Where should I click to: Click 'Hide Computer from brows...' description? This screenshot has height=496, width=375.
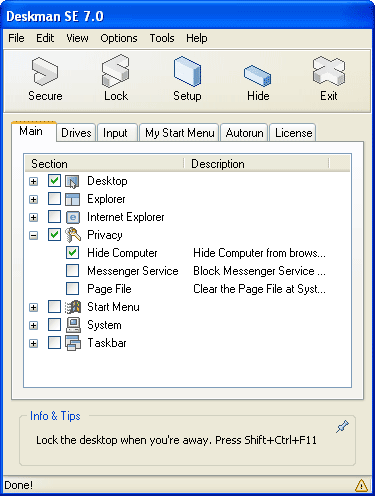[259, 253]
